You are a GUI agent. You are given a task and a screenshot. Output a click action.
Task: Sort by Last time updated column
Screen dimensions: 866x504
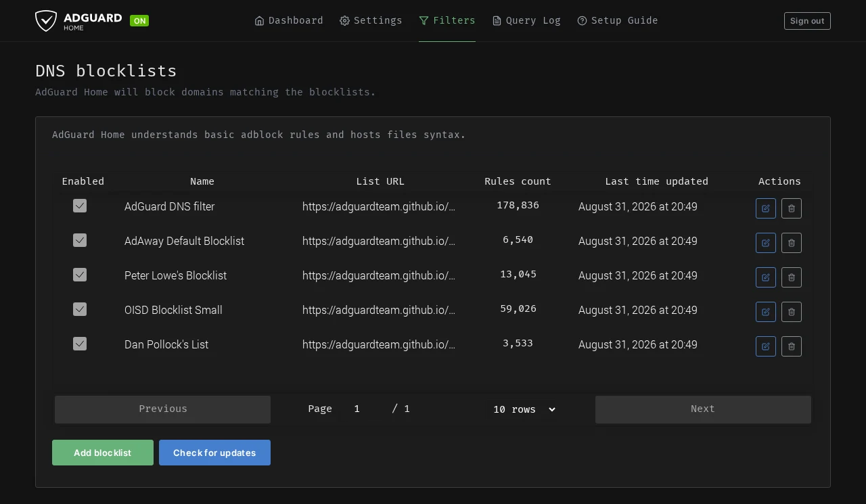pos(656,181)
